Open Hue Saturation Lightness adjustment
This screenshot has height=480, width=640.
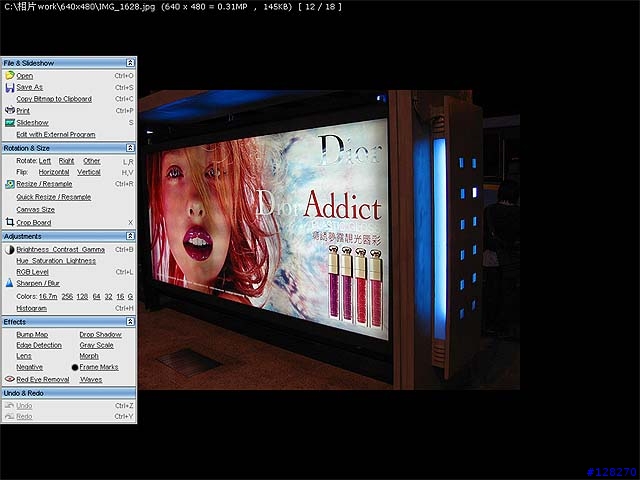point(56,261)
